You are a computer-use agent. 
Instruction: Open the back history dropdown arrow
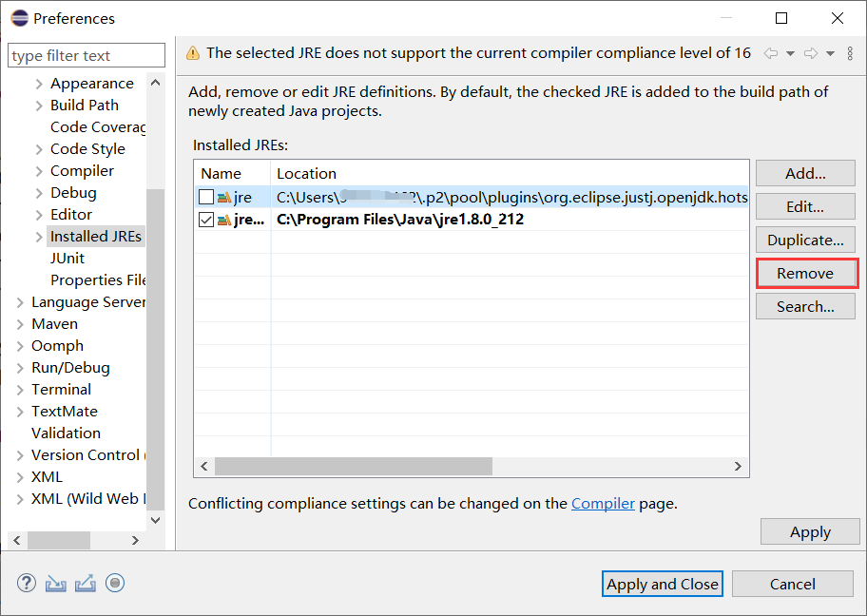pyautogui.click(x=791, y=53)
